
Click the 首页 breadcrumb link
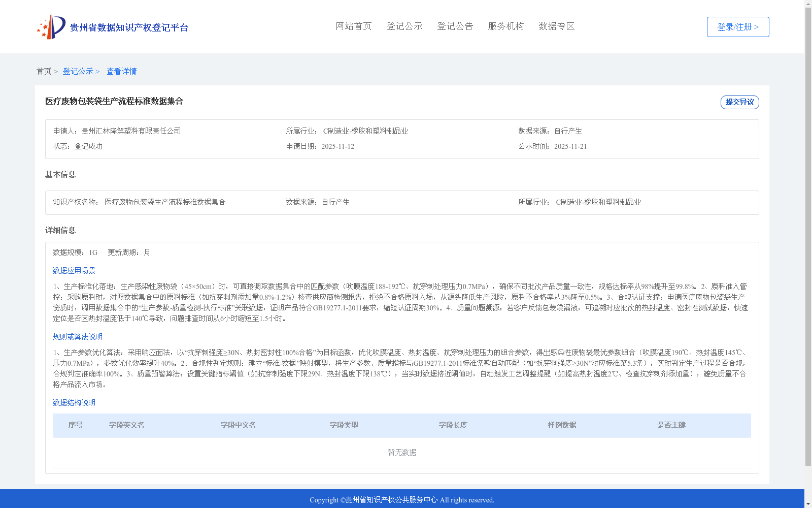click(x=44, y=71)
